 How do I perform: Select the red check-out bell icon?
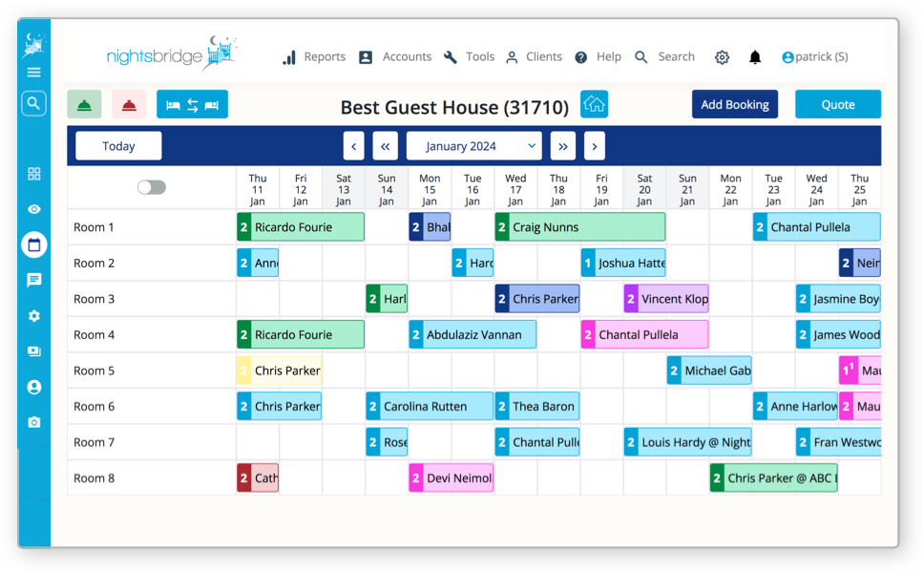coord(128,103)
